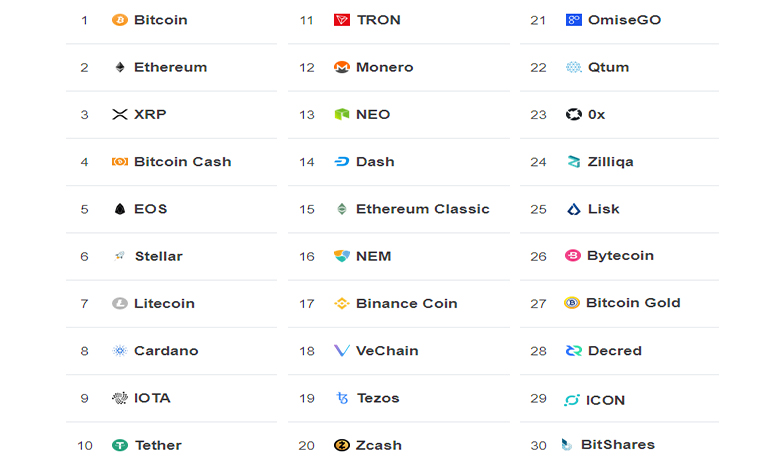Click the Binance Coin yellow icon
This screenshot has height=465, width=770.
(342, 303)
